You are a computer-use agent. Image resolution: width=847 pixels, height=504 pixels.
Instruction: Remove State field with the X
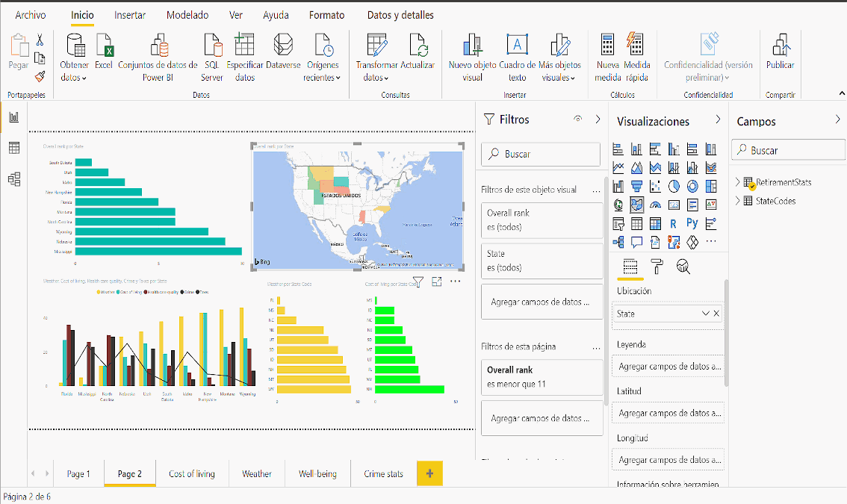716,314
